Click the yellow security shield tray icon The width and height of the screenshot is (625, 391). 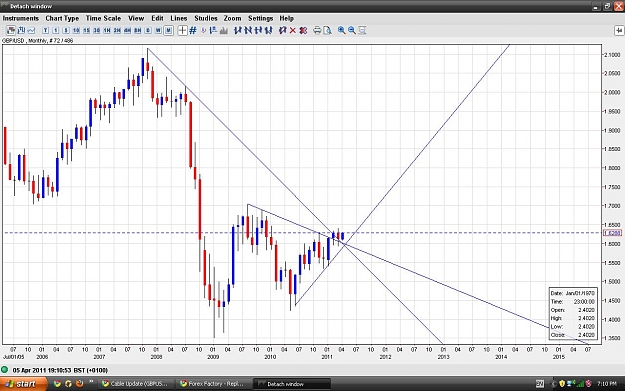[562, 384]
